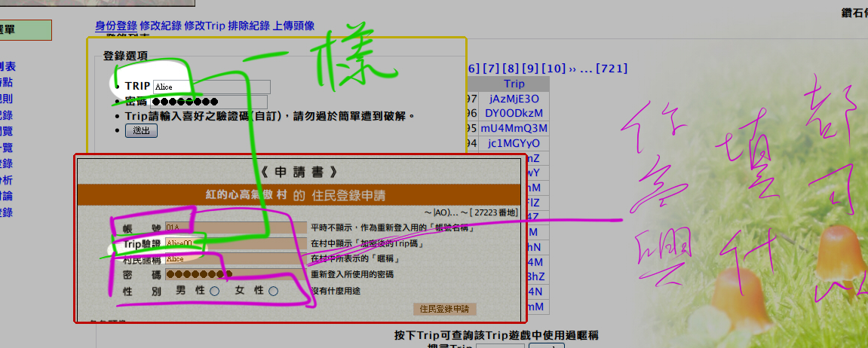Click the 住民登錄申請 submit button

[x=444, y=310]
